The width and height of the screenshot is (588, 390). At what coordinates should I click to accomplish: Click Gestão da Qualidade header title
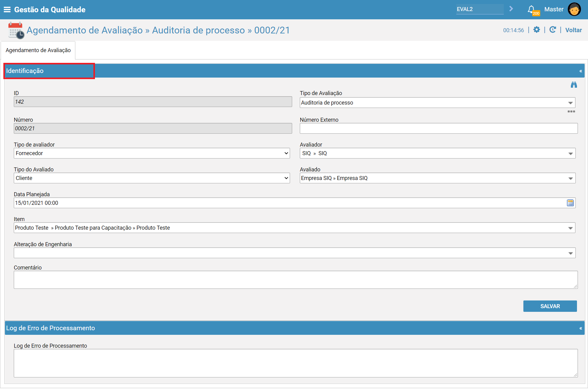coord(50,10)
